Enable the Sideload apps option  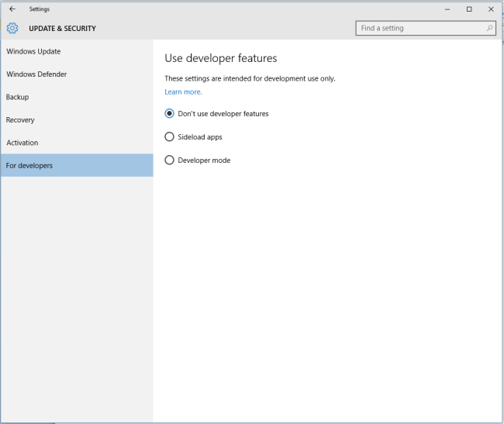click(170, 137)
